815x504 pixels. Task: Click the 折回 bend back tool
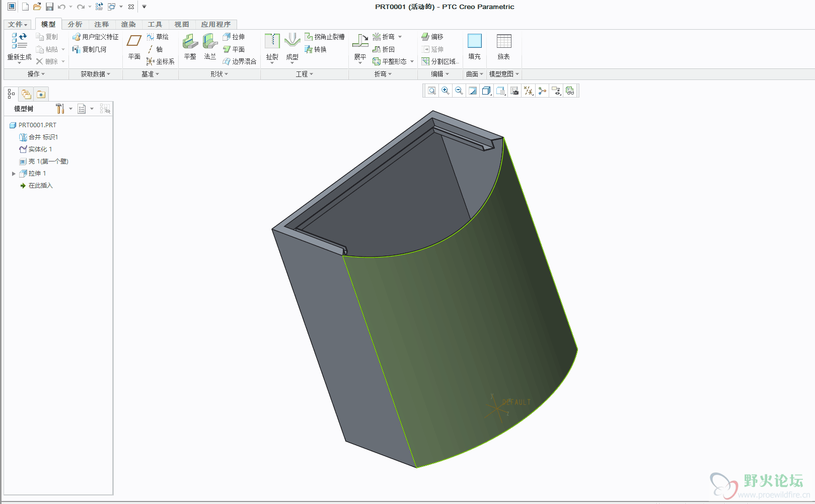point(384,49)
